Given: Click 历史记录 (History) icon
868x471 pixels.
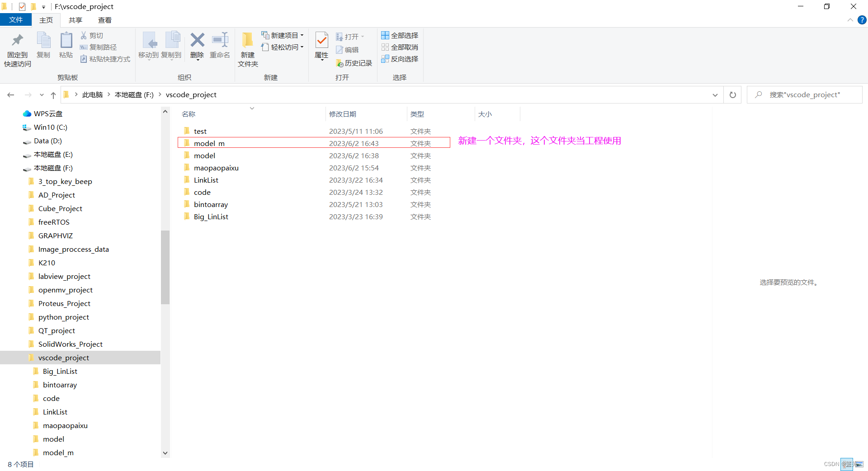Looking at the screenshot, I should [340, 63].
